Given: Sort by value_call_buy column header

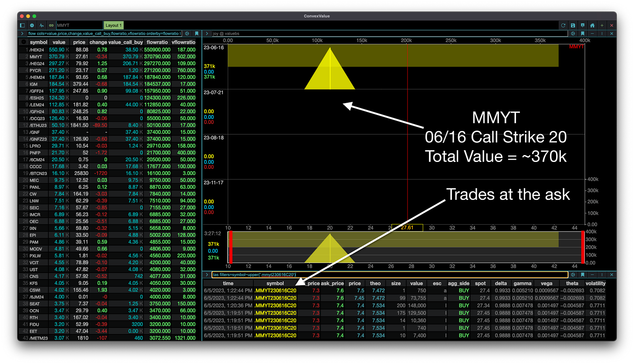Looking at the screenshot, I should pyautogui.click(x=125, y=42).
